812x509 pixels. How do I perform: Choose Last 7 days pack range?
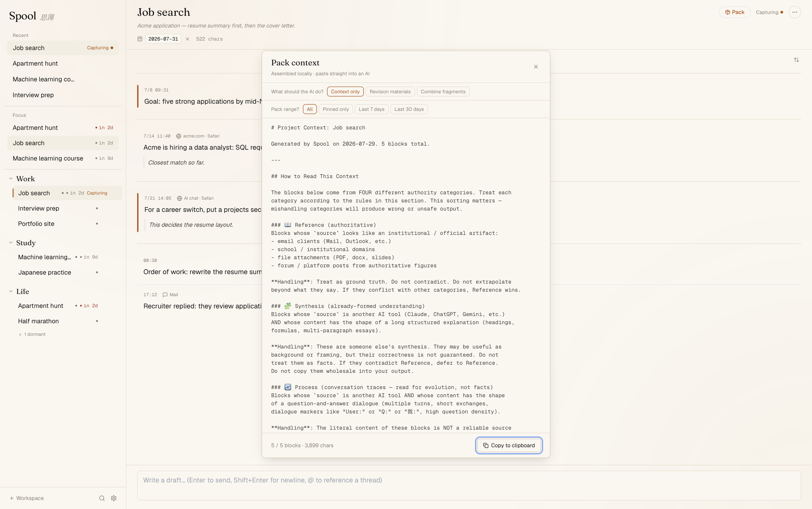click(x=371, y=109)
